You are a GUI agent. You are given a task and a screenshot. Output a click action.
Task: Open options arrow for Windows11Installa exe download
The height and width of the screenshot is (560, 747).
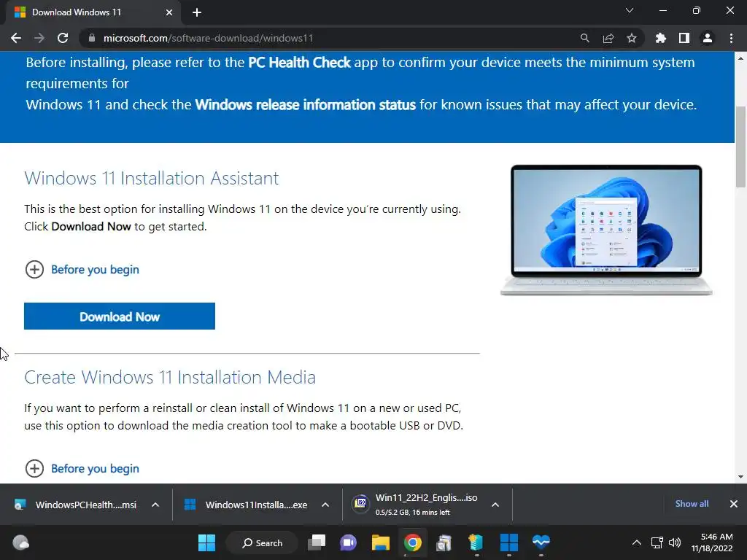pos(325,505)
